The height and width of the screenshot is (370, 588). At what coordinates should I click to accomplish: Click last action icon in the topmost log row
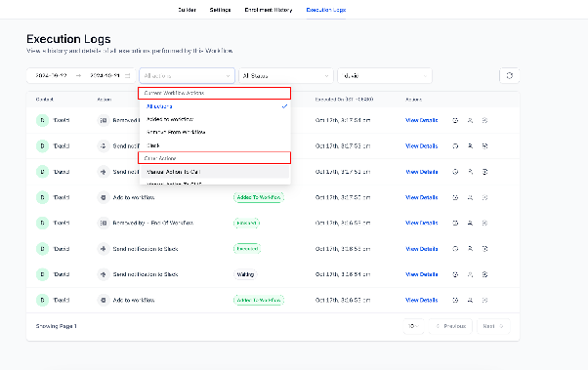[x=484, y=120]
